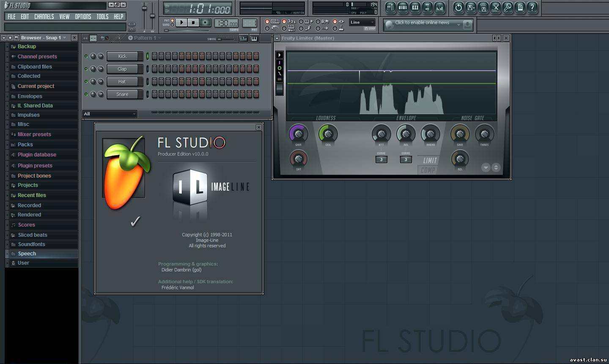Click the Hat channel button
Viewport: 609px width, 364px height.
[x=123, y=82]
